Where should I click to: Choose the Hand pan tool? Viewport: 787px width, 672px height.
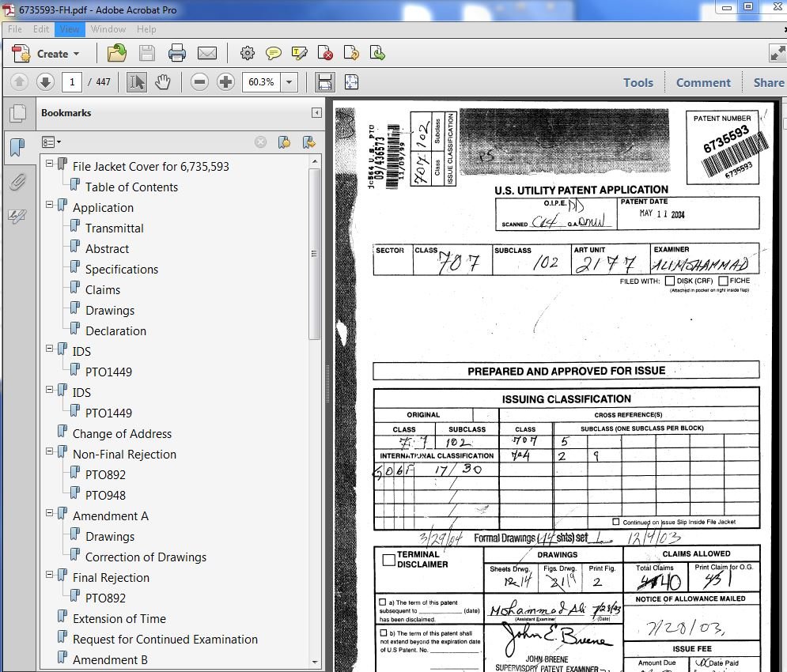[x=163, y=81]
